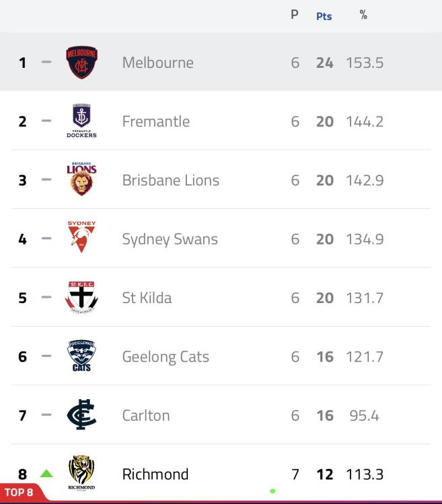Sort ladder by Pts column header
This screenshot has width=442, height=504.
(x=324, y=16)
